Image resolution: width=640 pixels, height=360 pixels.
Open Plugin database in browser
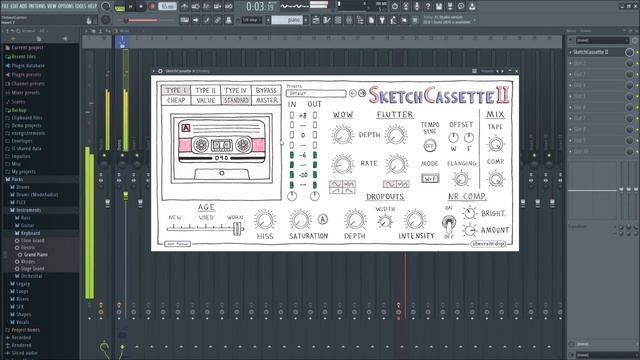point(28,66)
